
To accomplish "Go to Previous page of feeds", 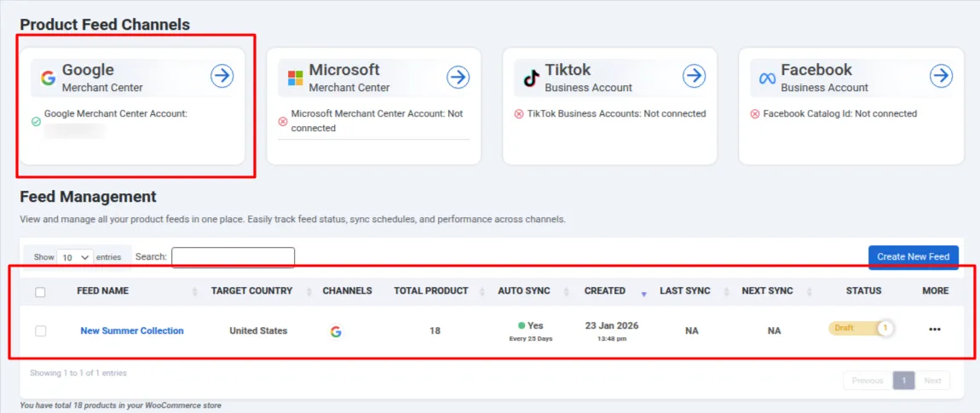I will pos(868,381).
